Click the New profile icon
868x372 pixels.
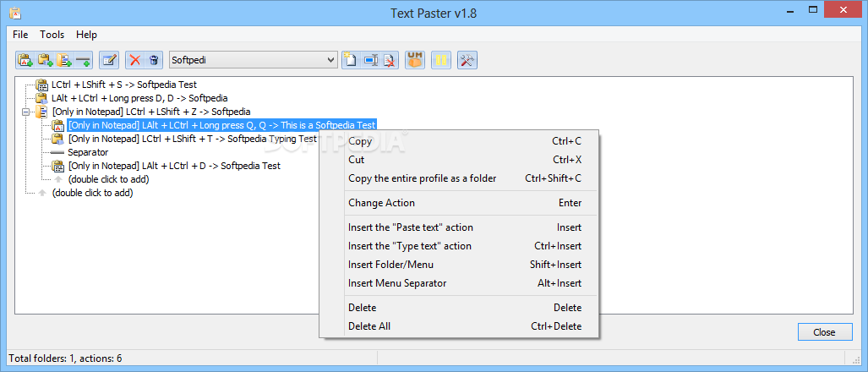click(350, 60)
